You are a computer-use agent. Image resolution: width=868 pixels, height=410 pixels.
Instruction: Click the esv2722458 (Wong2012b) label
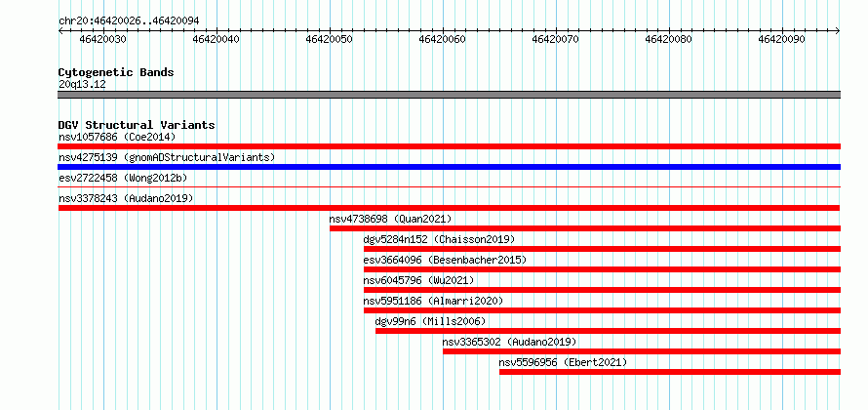[x=123, y=178]
